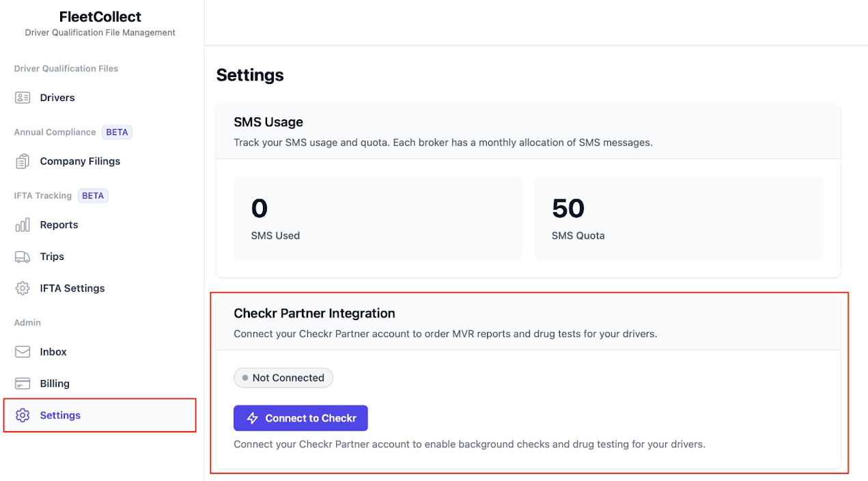Click the BETA badge beside Annual Compliance
This screenshot has width=868, height=481.
117,132
